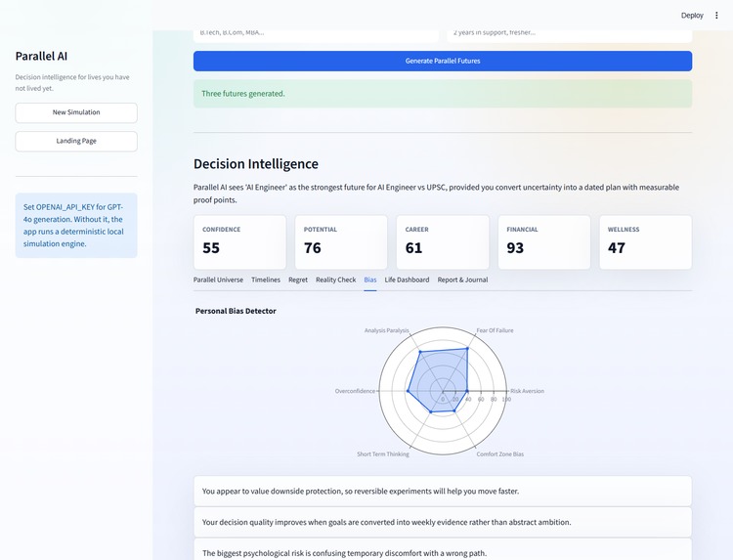This screenshot has width=733, height=560.
Task: Click the Parallel AI sidebar title
Action: click(41, 56)
